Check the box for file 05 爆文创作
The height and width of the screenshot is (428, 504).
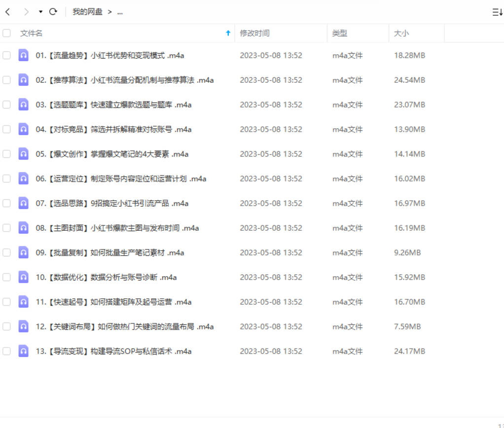point(6,154)
